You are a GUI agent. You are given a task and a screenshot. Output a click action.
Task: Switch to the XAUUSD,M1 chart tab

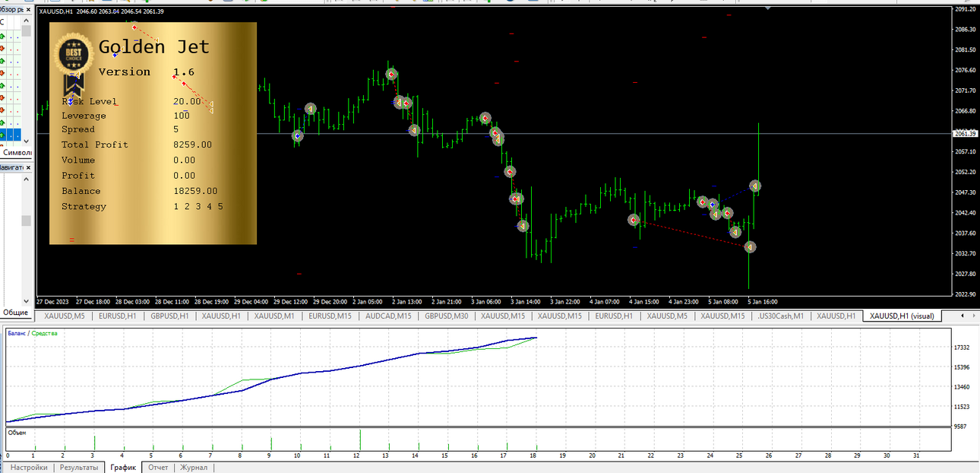[273, 316]
